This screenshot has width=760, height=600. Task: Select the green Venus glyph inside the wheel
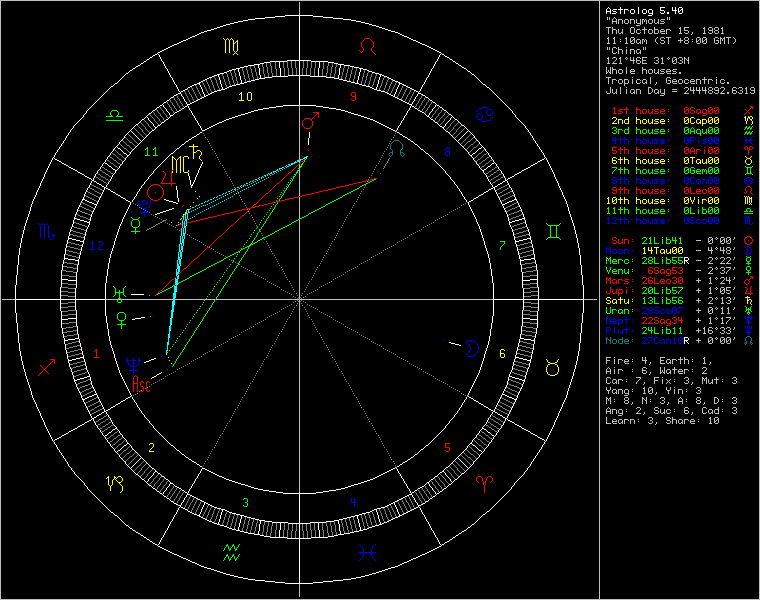(121, 320)
